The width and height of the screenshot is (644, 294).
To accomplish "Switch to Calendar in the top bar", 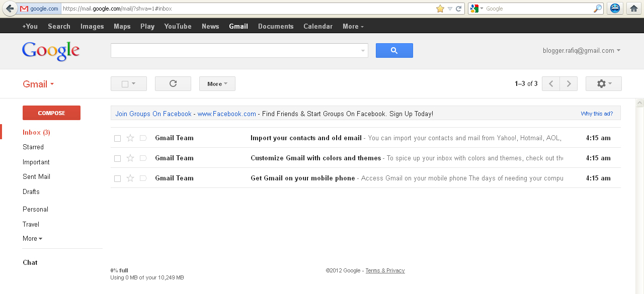I will click(317, 26).
